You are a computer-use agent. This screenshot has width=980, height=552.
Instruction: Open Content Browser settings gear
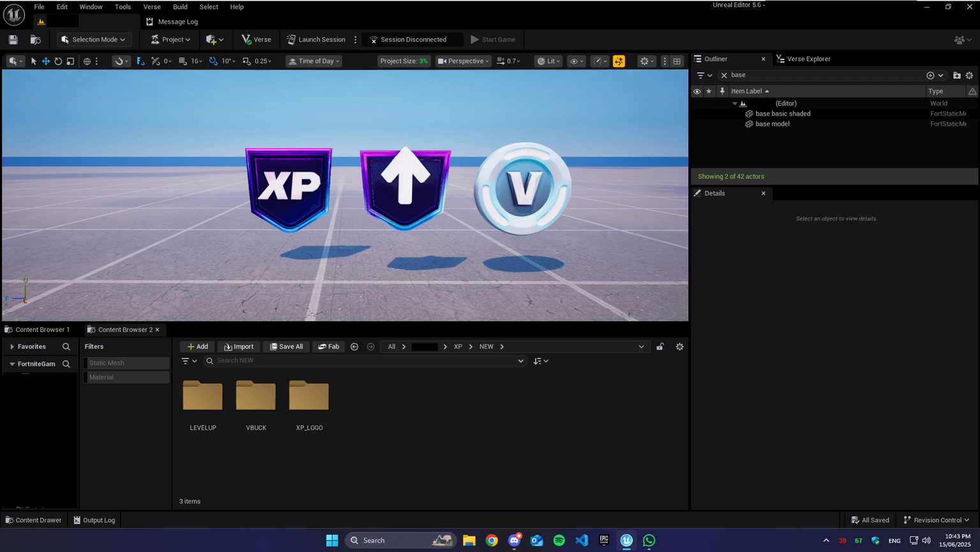(x=679, y=347)
